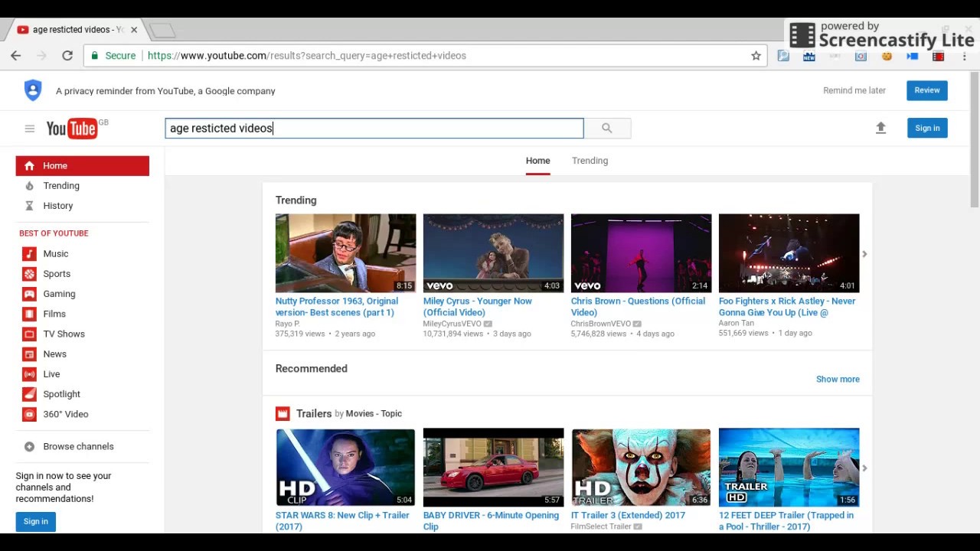Open BABY DRIVER 6-Minute Opening title
This screenshot has width=980, height=551.
click(x=491, y=521)
